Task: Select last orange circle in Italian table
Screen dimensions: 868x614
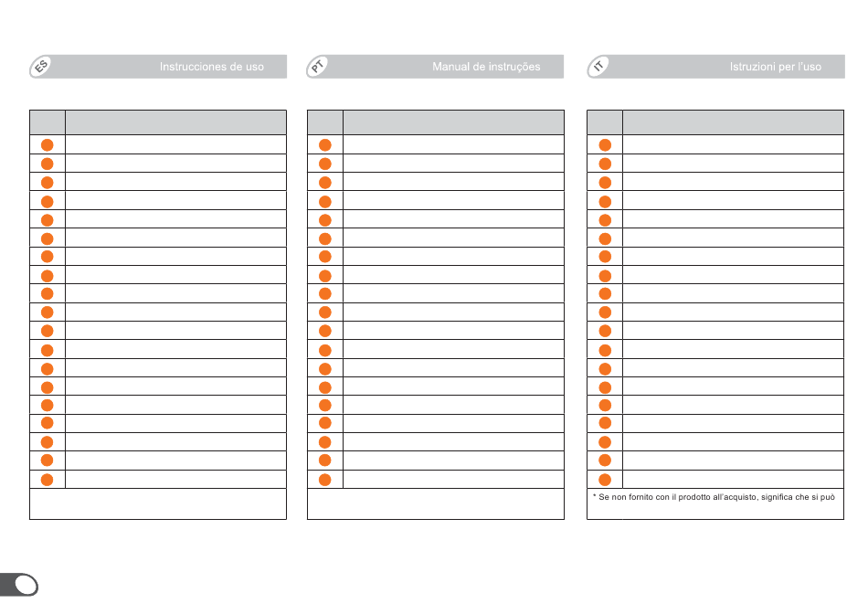Action: pos(605,480)
